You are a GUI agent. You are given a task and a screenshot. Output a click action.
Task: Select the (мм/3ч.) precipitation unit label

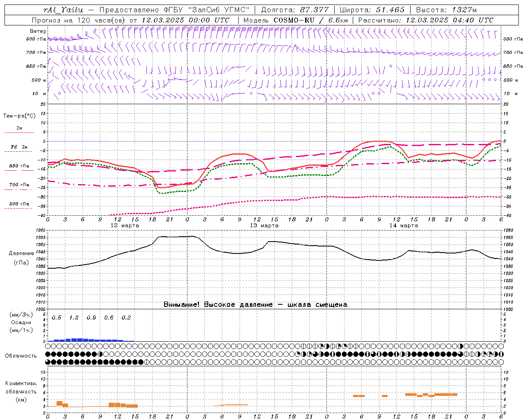[x=21, y=315]
